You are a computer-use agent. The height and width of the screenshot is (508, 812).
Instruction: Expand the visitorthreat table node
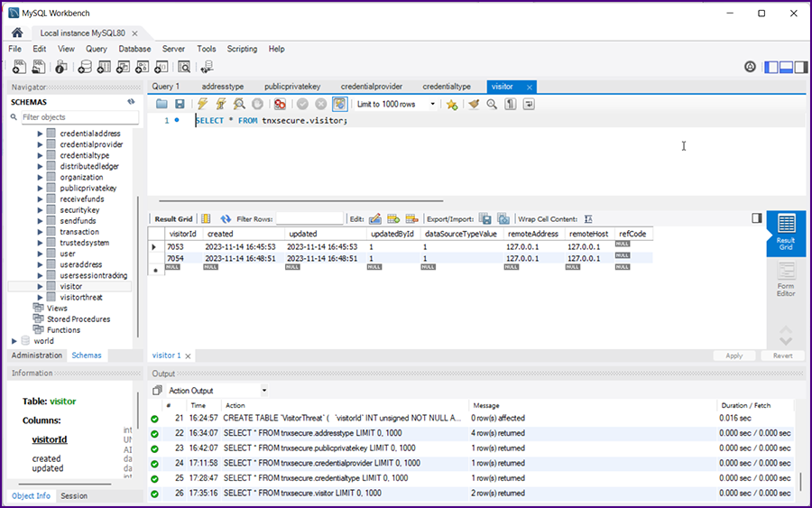40,297
